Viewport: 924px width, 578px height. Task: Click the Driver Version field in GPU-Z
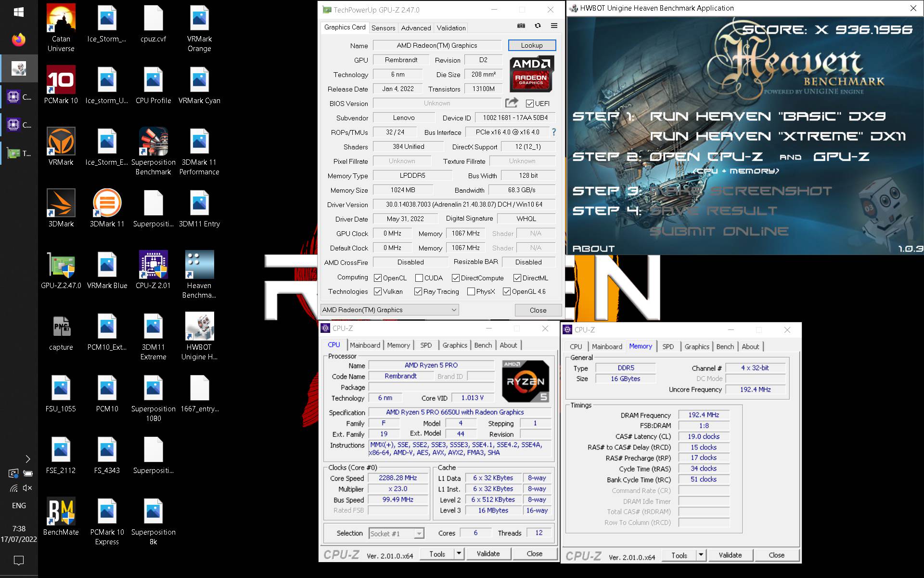pyautogui.click(x=464, y=204)
